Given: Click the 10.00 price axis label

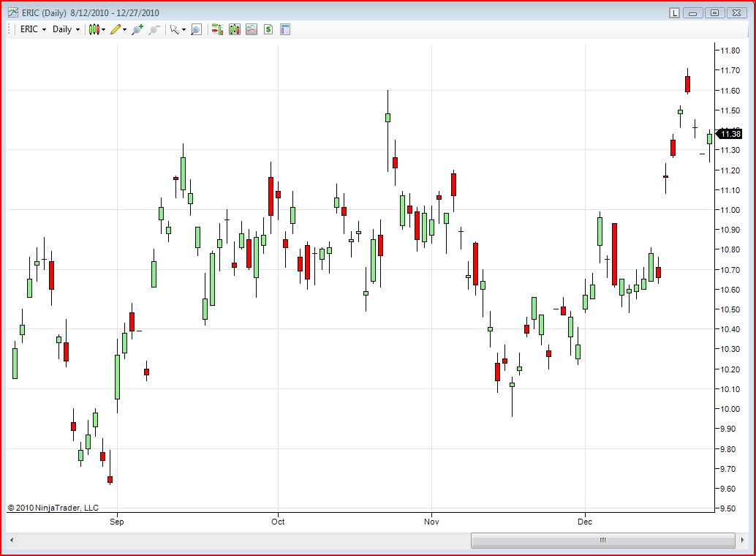Looking at the screenshot, I should pos(730,409).
